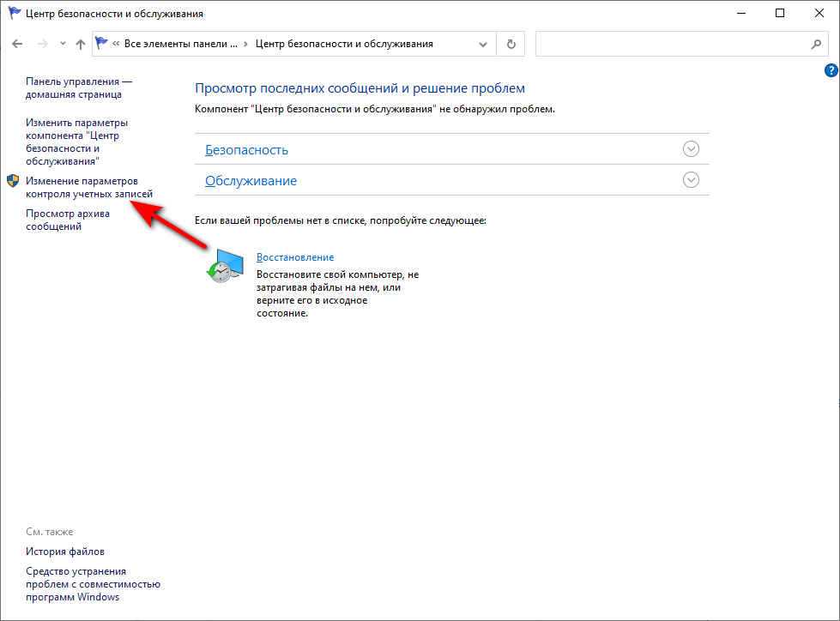Open История файлов link

pyautogui.click(x=65, y=552)
